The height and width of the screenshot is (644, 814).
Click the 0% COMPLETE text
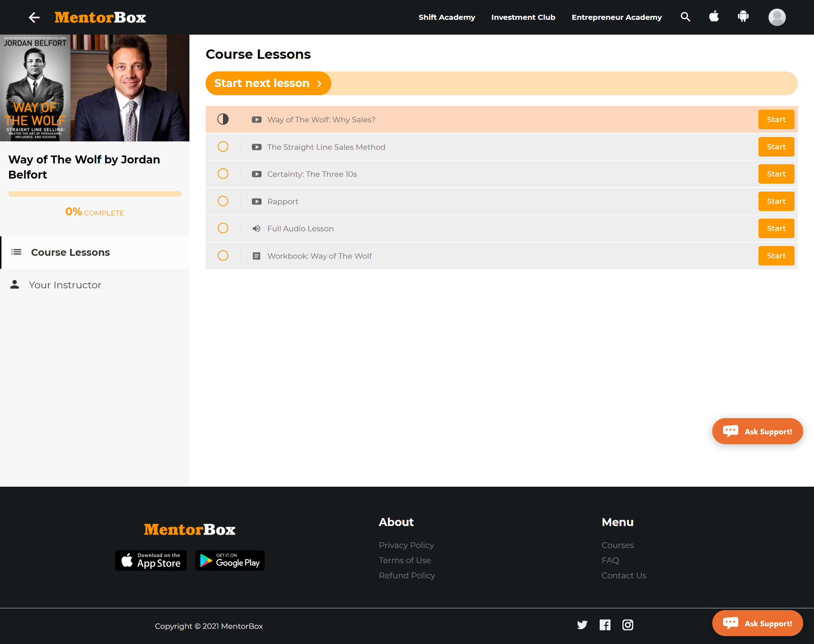coord(94,212)
